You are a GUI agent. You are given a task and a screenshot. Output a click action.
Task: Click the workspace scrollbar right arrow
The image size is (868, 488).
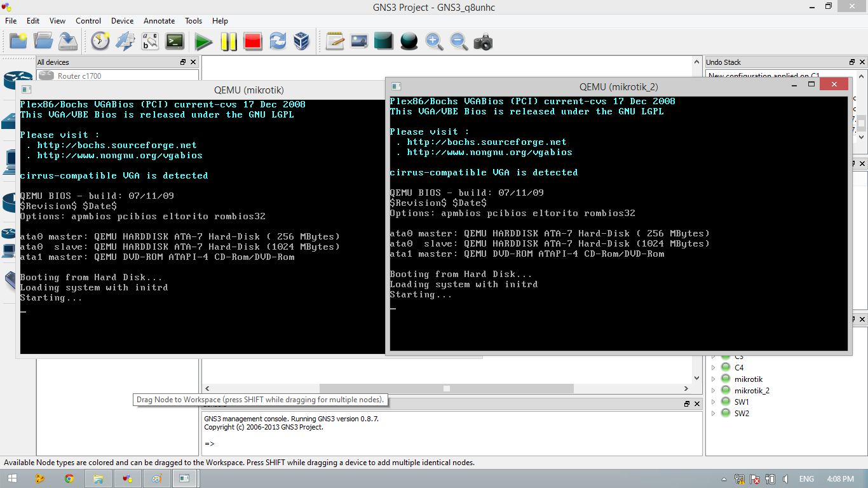(686, 388)
